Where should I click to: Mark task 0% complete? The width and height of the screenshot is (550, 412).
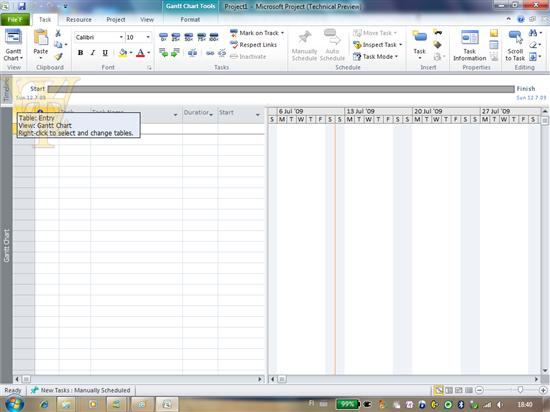163,37
